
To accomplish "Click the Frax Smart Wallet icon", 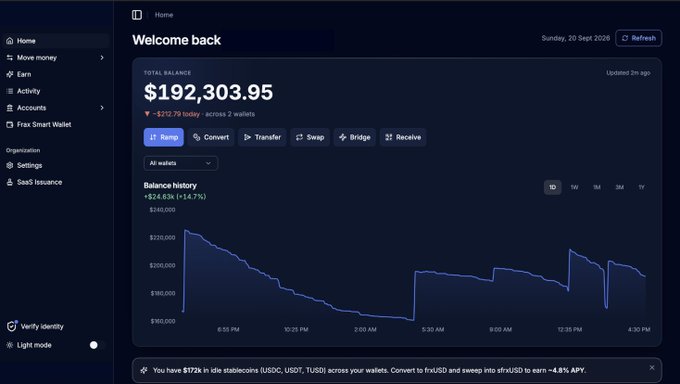I will tap(10, 125).
